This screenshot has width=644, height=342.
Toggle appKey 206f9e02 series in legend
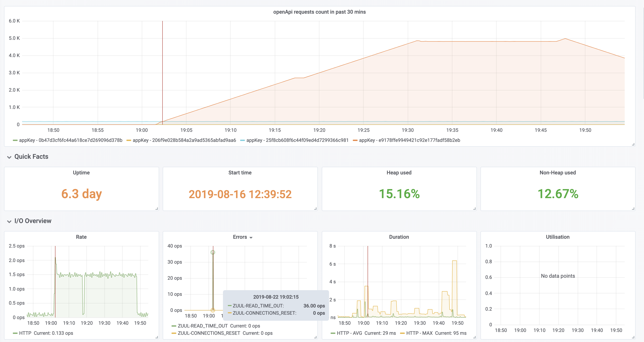coord(184,140)
